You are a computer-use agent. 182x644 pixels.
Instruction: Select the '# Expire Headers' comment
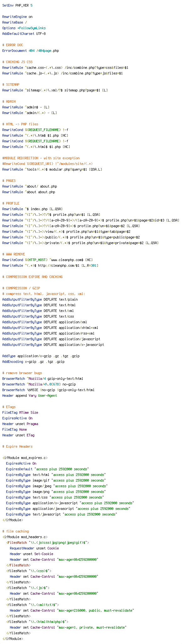point(17,447)
